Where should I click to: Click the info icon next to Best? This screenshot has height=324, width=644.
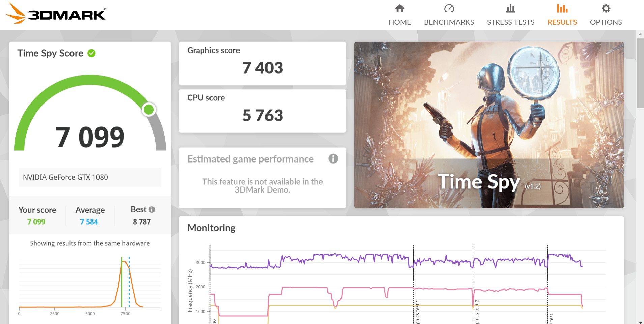(x=152, y=209)
